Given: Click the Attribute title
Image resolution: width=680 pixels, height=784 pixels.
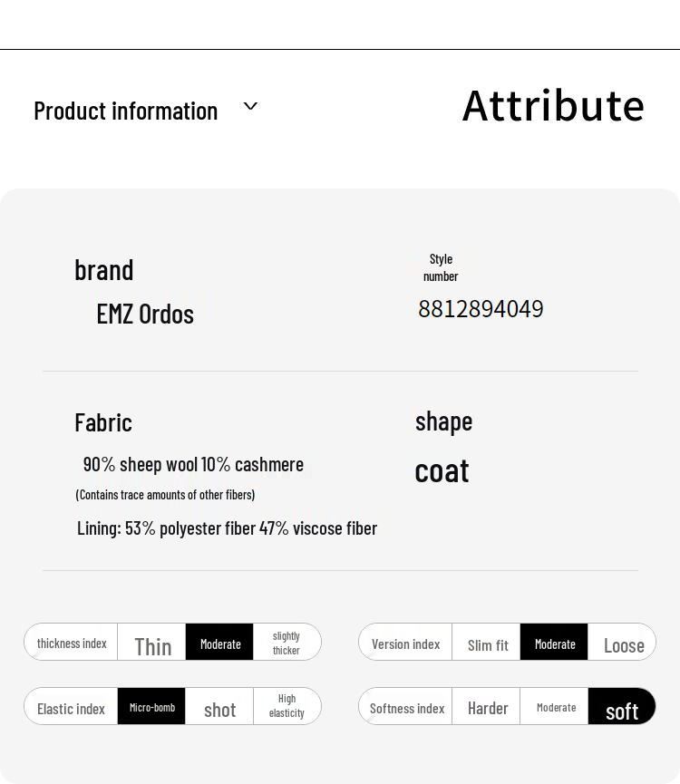Looking at the screenshot, I should pyautogui.click(x=553, y=106).
